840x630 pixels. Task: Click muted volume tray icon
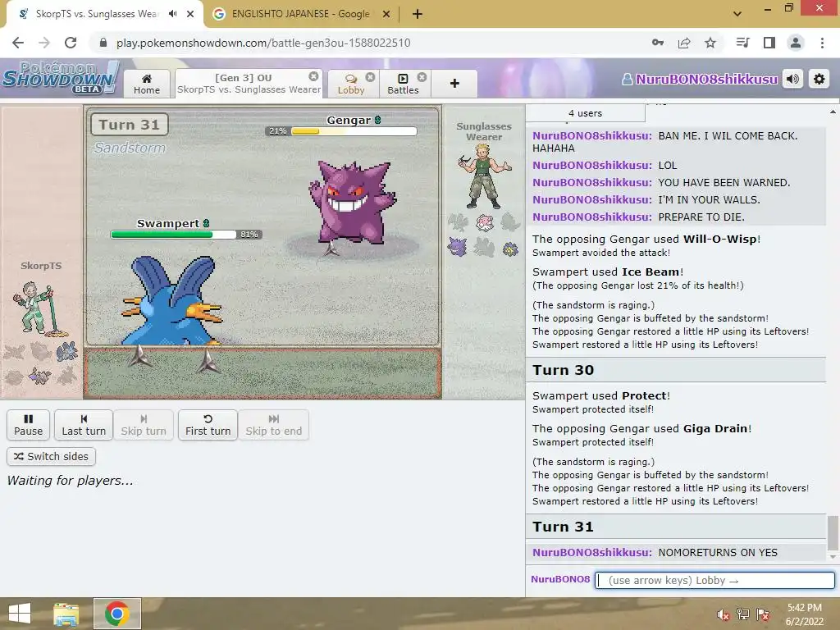pyautogui.click(x=724, y=614)
